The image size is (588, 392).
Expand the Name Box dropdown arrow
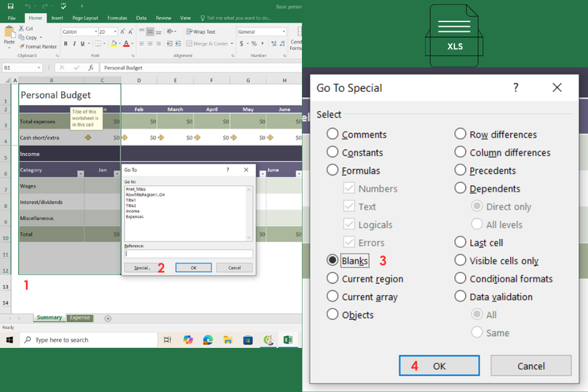tap(39, 68)
